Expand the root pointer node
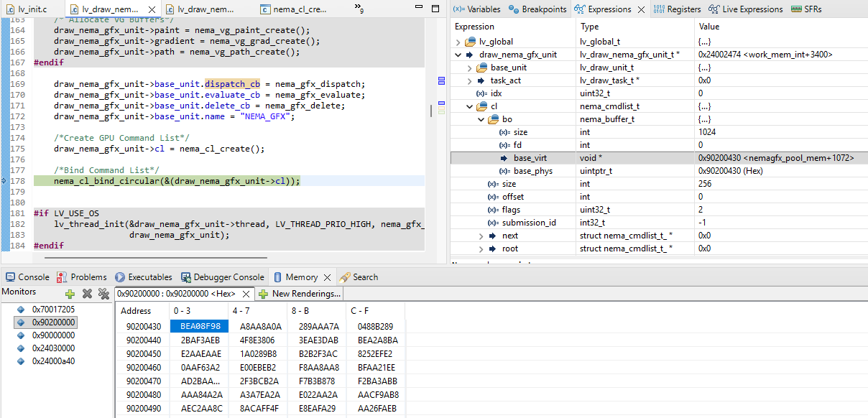The image size is (868, 418). pos(481,249)
